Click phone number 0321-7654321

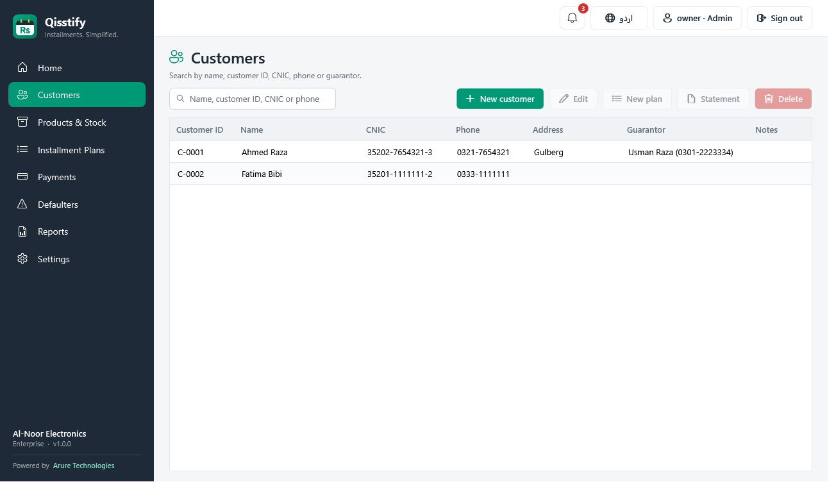click(483, 152)
